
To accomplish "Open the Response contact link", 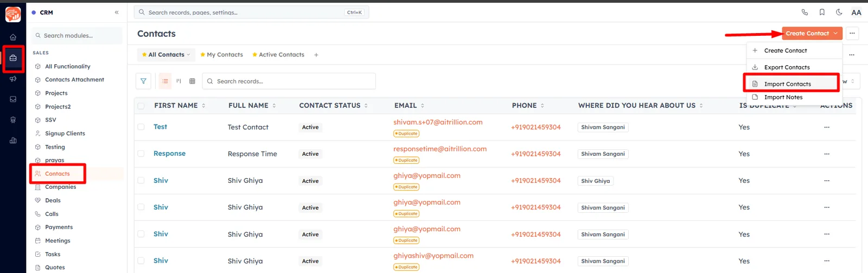I will tap(169, 154).
